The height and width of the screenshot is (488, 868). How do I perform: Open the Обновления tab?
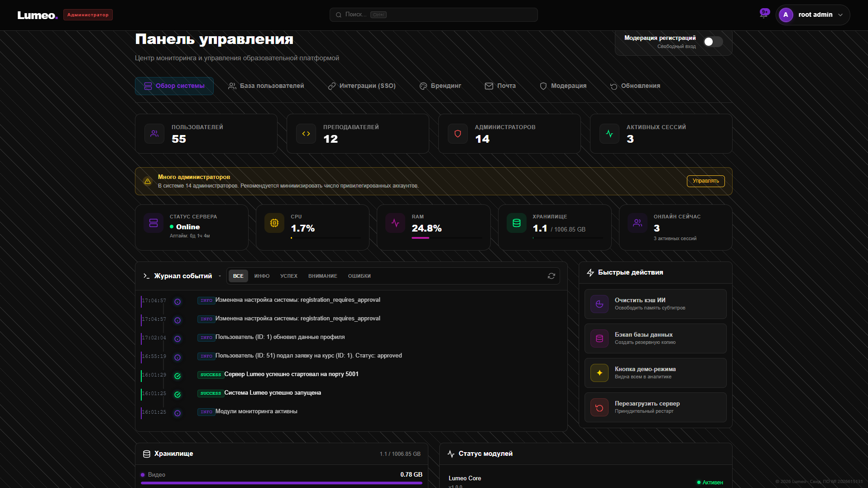click(x=635, y=86)
